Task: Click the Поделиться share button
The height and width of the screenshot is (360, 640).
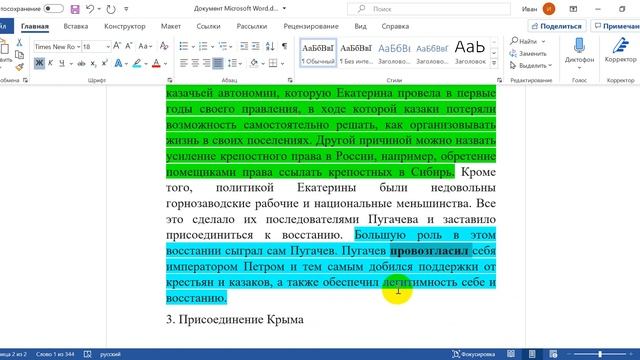Action: (x=557, y=26)
